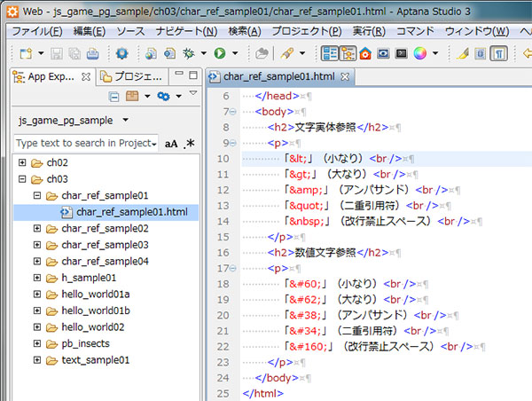Open the pencil marker dropdown arrow
Image resolution: width=532 pixels, height=401 pixels.
[x=302, y=53]
